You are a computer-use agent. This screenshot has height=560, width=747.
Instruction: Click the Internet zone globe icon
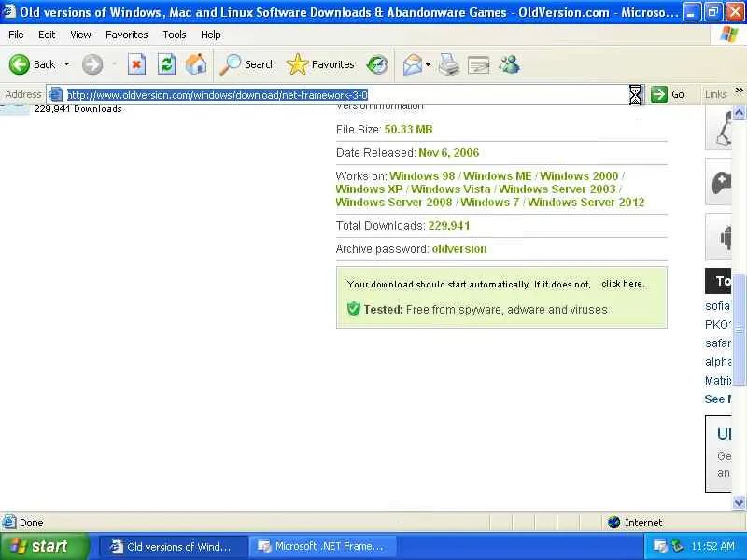(x=614, y=523)
